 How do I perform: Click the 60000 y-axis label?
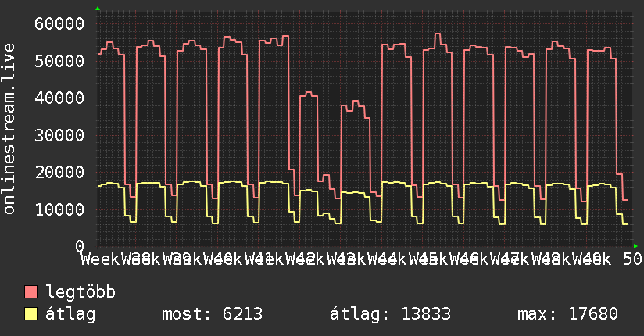[x=59, y=23]
